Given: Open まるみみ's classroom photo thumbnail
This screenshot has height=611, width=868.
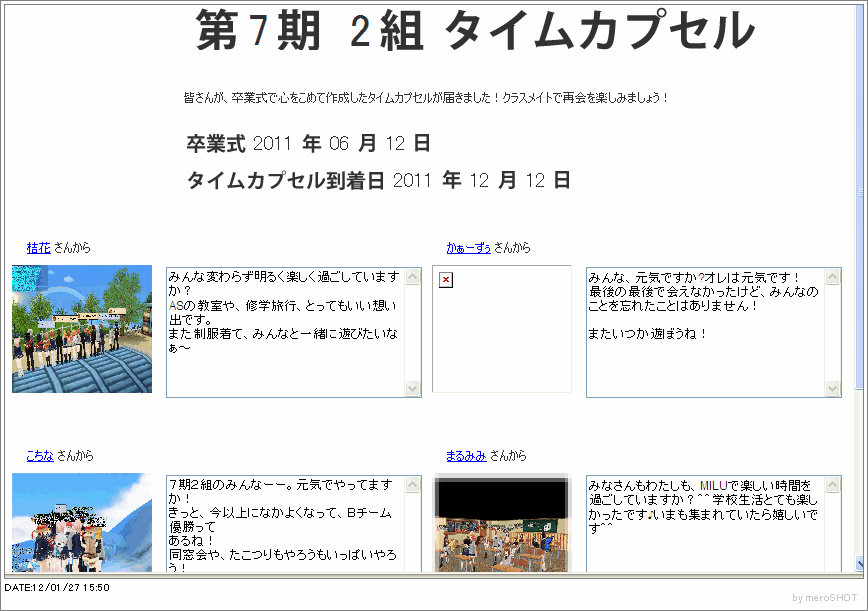Looking at the screenshot, I should coord(502,522).
